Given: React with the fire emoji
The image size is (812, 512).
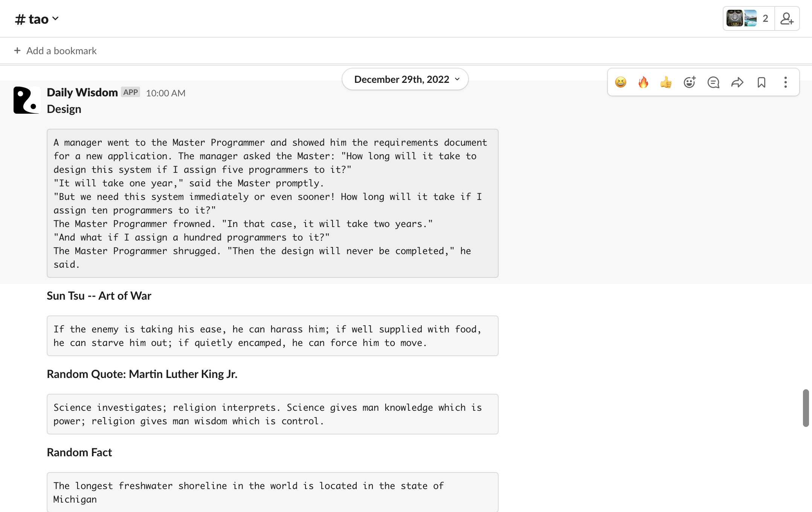Looking at the screenshot, I should 643,82.
